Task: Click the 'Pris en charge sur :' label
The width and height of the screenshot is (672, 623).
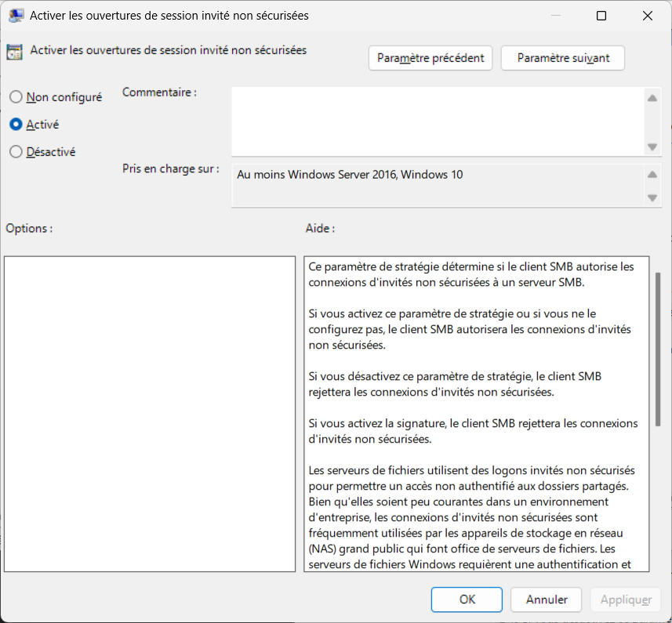Action: pyautogui.click(x=171, y=168)
